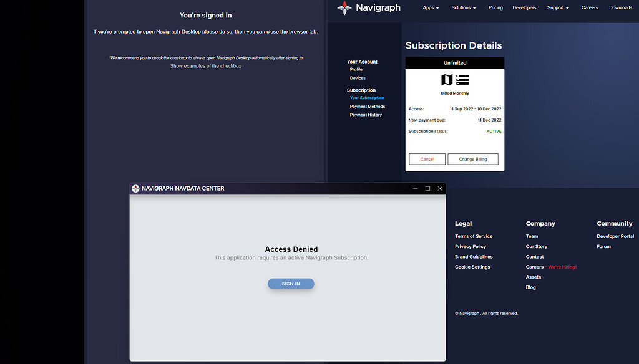This screenshot has height=364, width=639.
Task: Click the Change Billing button
Action: tap(472, 159)
